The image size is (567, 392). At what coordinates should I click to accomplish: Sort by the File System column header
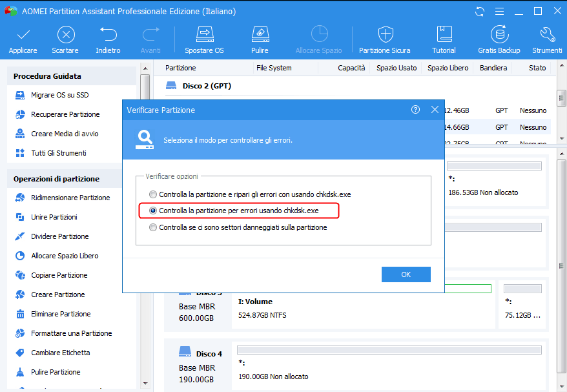point(274,68)
